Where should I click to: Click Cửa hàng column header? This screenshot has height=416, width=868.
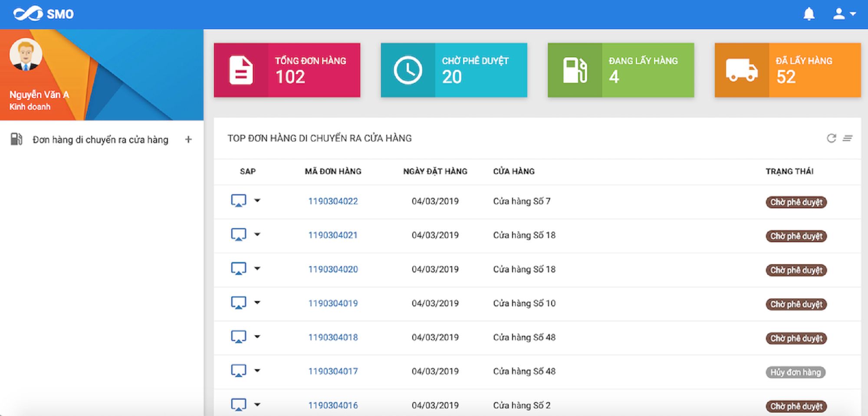[514, 171]
